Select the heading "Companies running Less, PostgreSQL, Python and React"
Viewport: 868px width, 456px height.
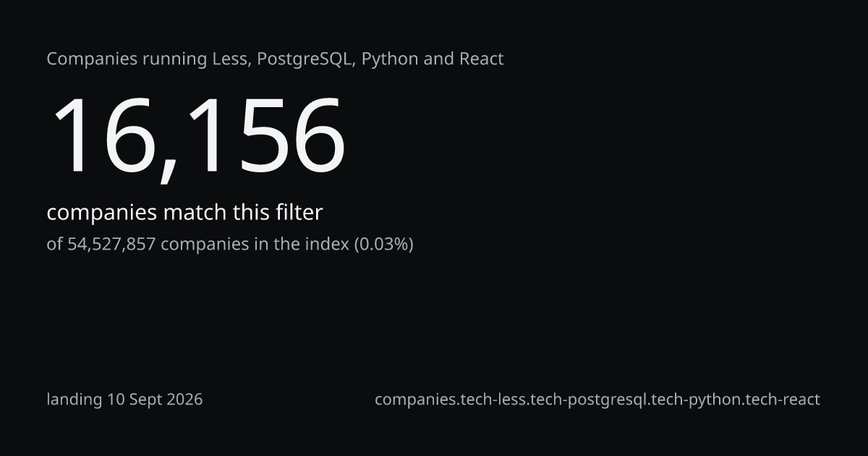pyautogui.click(x=275, y=59)
